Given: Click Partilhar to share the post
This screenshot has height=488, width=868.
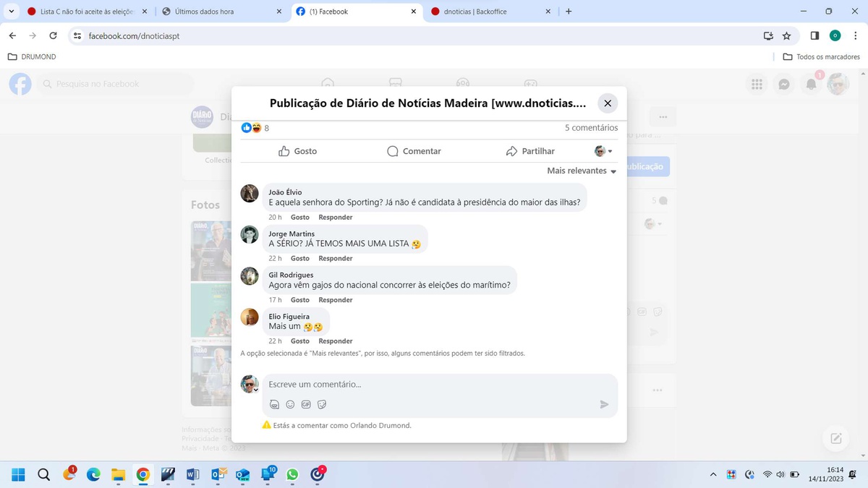Looking at the screenshot, I should (x=530, y=151).
